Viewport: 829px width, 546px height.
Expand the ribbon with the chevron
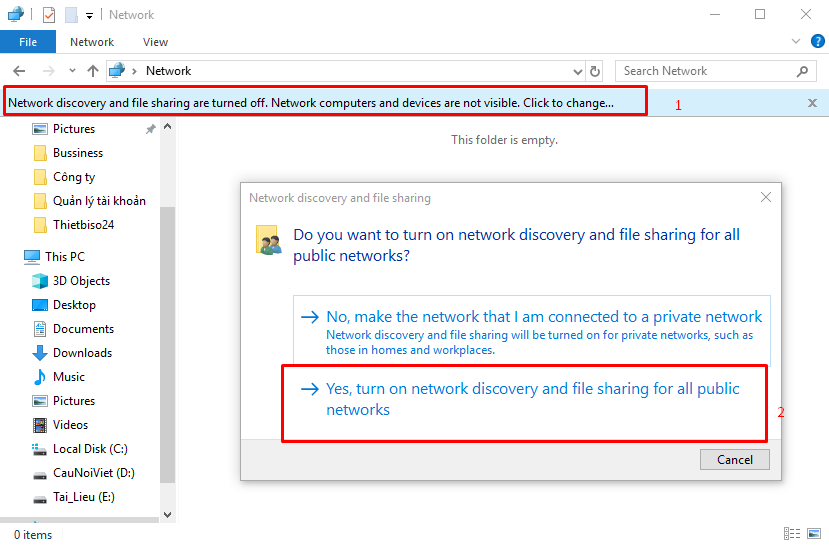coord(796,41)
